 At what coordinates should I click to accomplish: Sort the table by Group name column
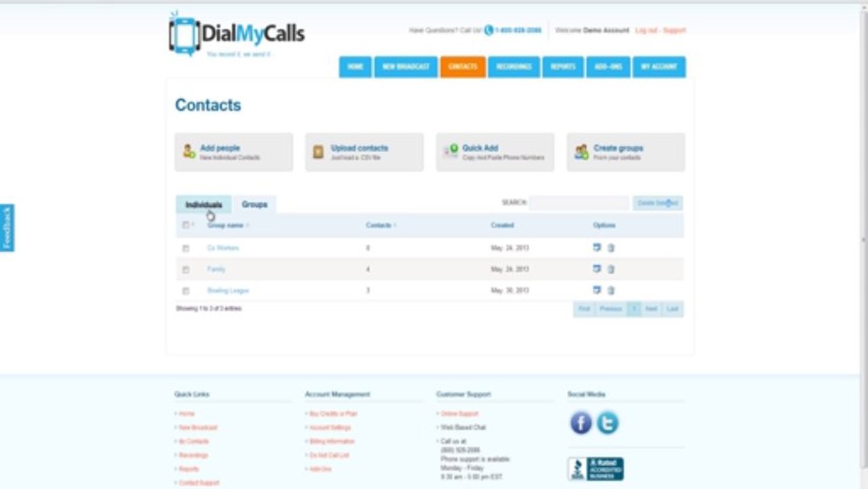[x=228, y=225]
